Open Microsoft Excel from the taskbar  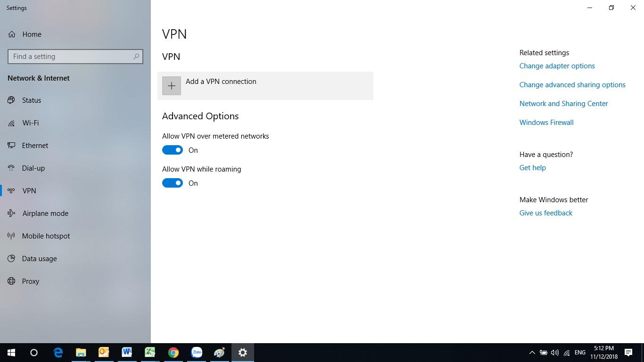click(150, 352)
